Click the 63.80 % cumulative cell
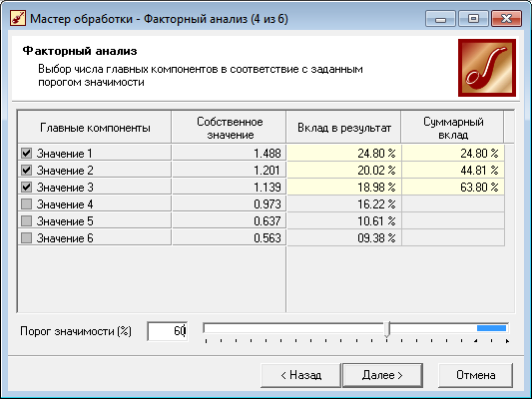532x399 pixels. (x=453, y=187)
